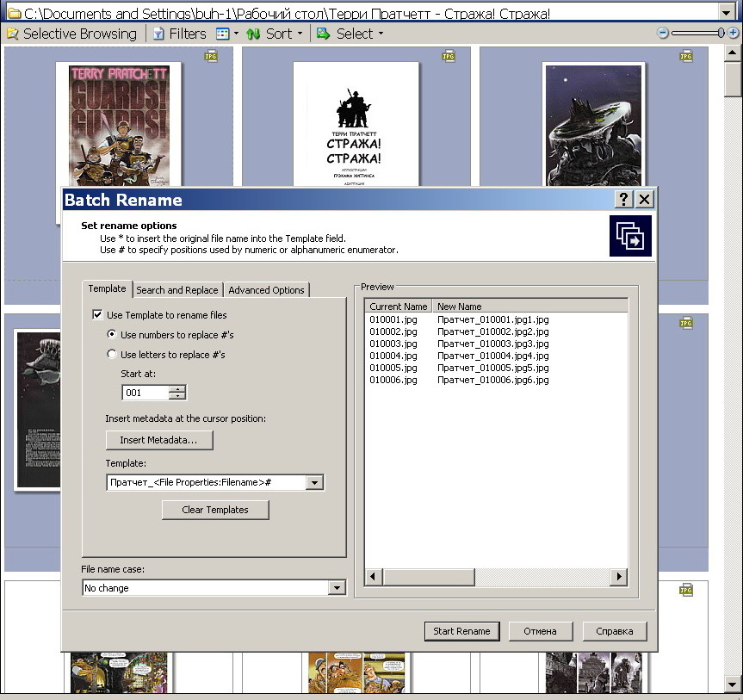
Task: Click the main window scroll up arrow
Action: (732, 53)
